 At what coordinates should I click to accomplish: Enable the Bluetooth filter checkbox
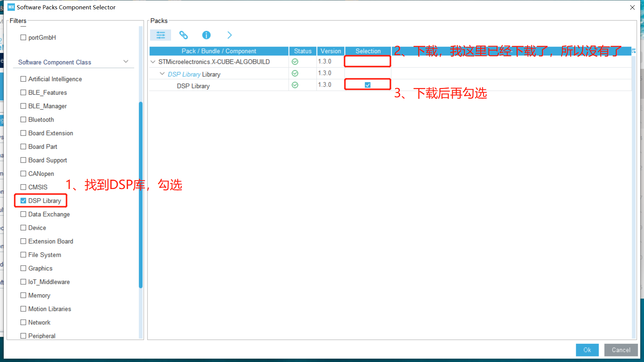23,119
